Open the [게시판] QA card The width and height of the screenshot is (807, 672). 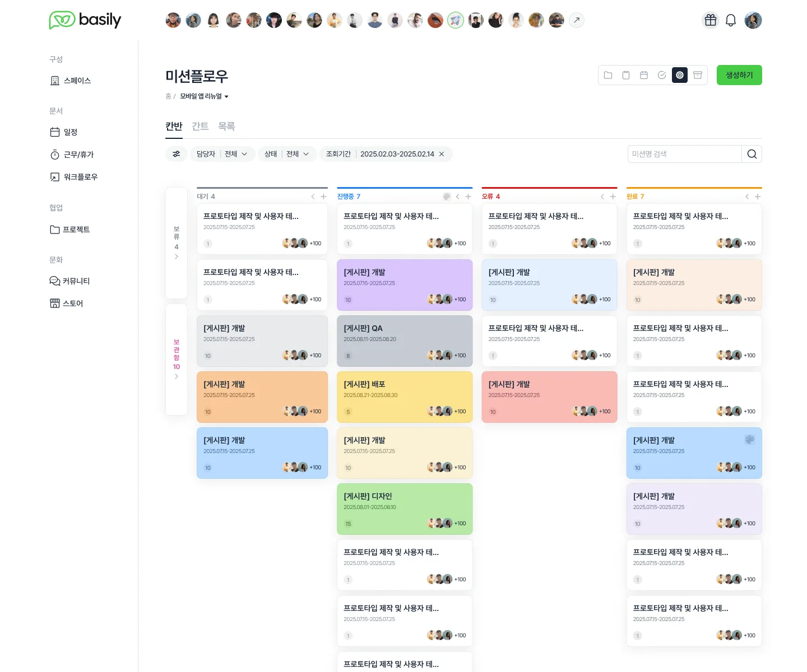pos(405,341)
